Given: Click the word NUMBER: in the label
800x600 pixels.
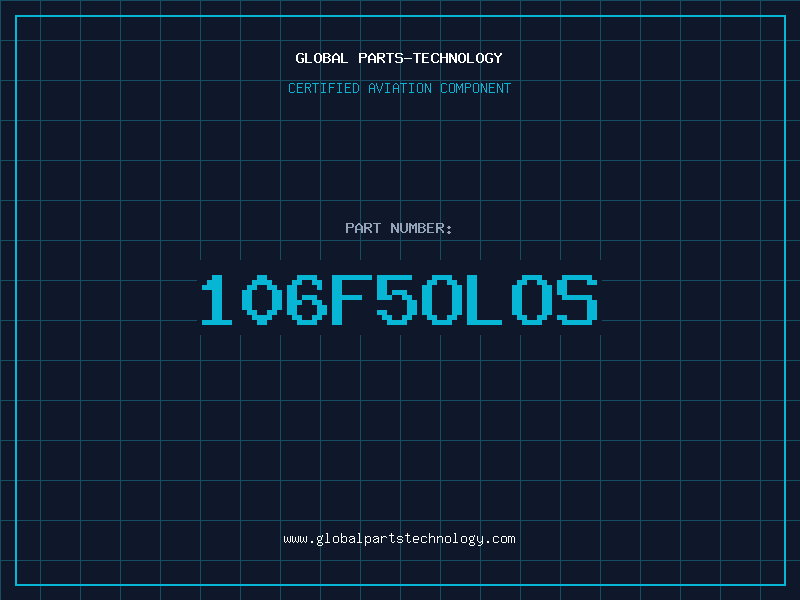Looking at the screenshot, I should tap(421, 228).
